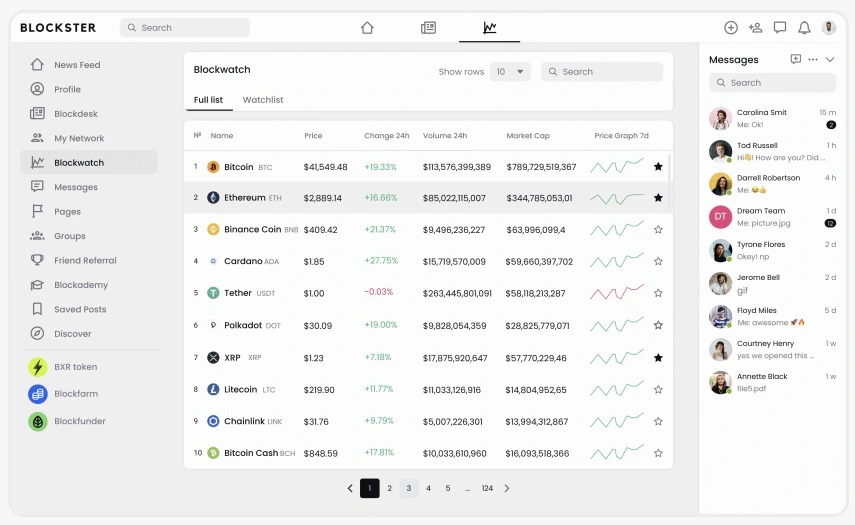Switch to the Full list tab
The height and width of the screenshot is (525, 855).
click(208, 100)
